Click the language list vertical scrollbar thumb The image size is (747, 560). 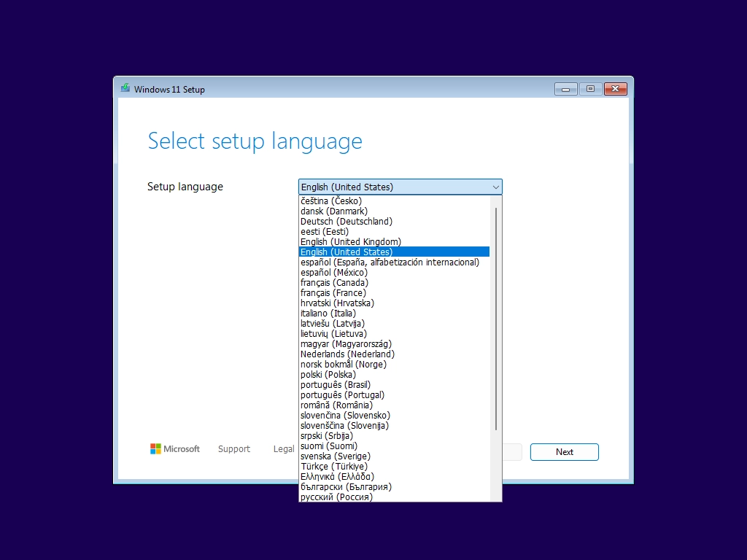496,319
